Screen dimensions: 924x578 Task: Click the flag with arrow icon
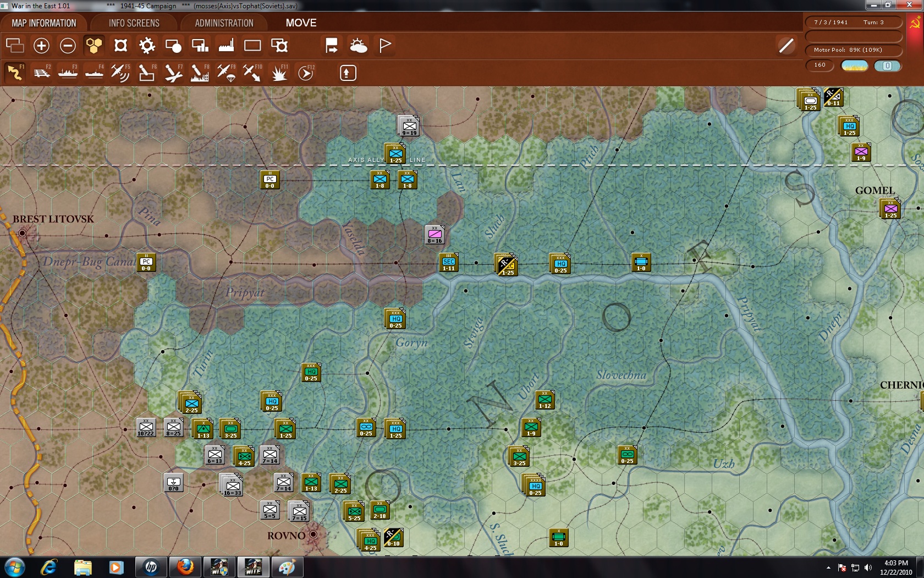(332, 46)
